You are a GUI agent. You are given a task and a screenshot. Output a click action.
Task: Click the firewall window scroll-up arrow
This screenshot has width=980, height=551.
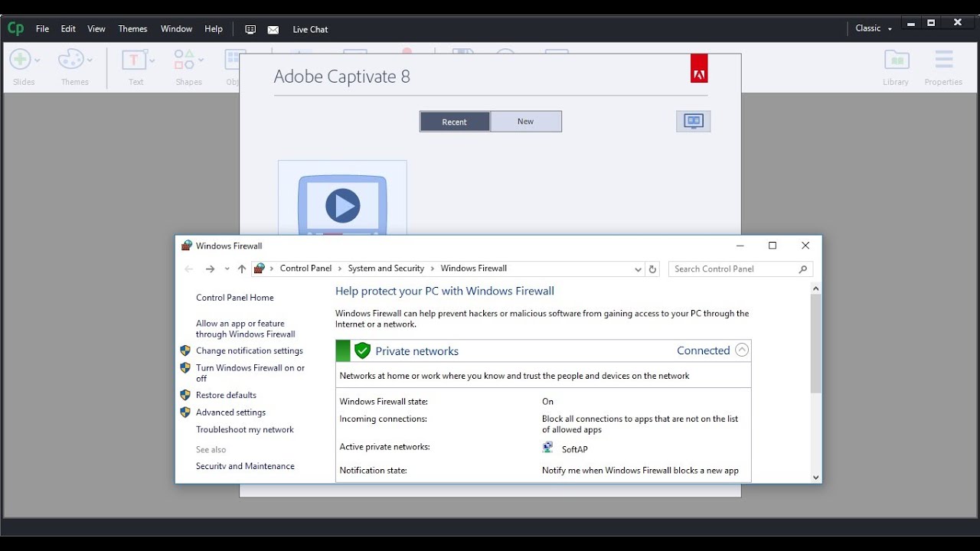coord(815,289)
